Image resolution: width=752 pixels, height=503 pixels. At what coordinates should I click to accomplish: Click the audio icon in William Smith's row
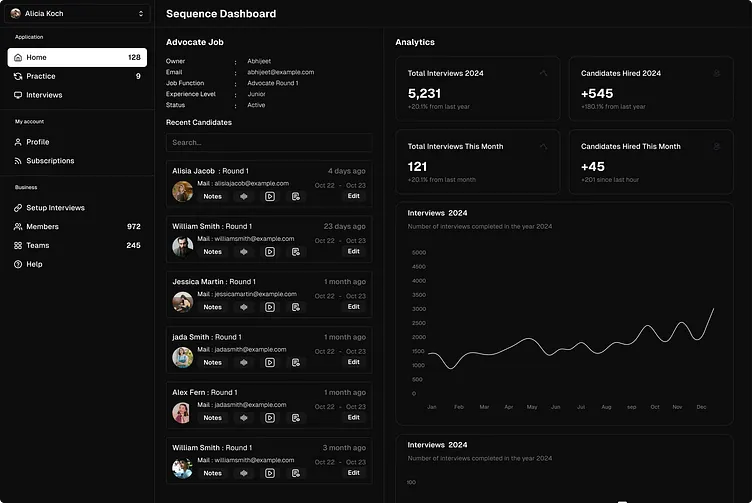pyautogui.click(x=244, y=252)
